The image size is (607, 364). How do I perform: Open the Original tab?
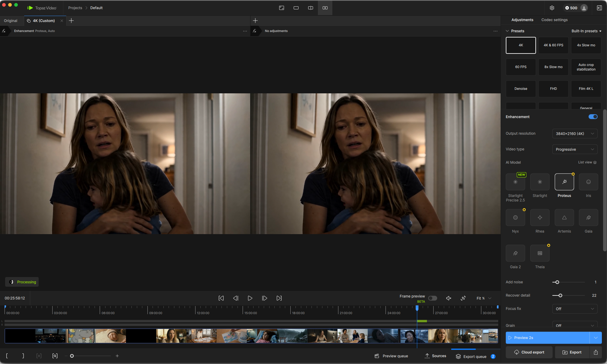[11, 21]
